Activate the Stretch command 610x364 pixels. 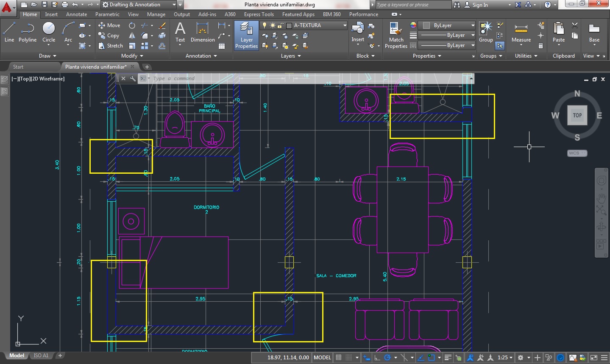(x=110, y=45)
